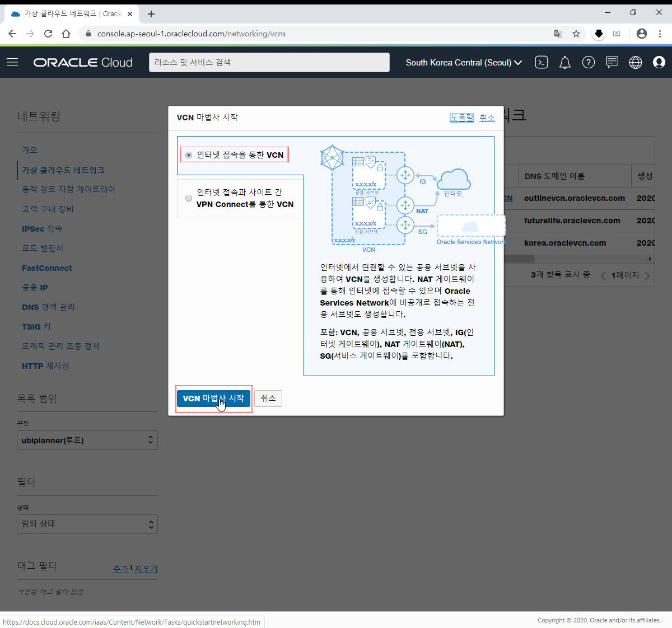Open 고객 구내 장비 menu item

pyautogui.click(x=48, y=209)
